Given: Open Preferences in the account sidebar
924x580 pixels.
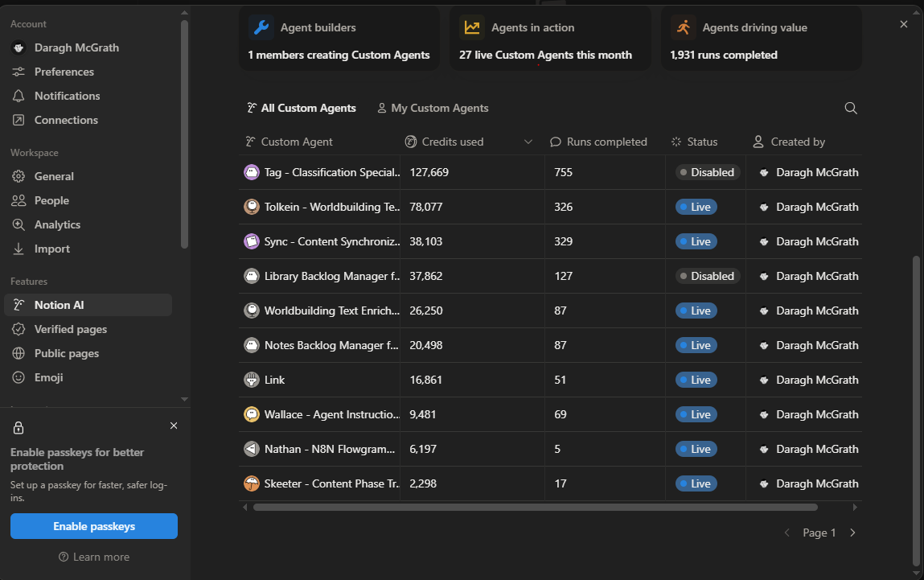Looking at the screenshot, I should coord(64,72).
